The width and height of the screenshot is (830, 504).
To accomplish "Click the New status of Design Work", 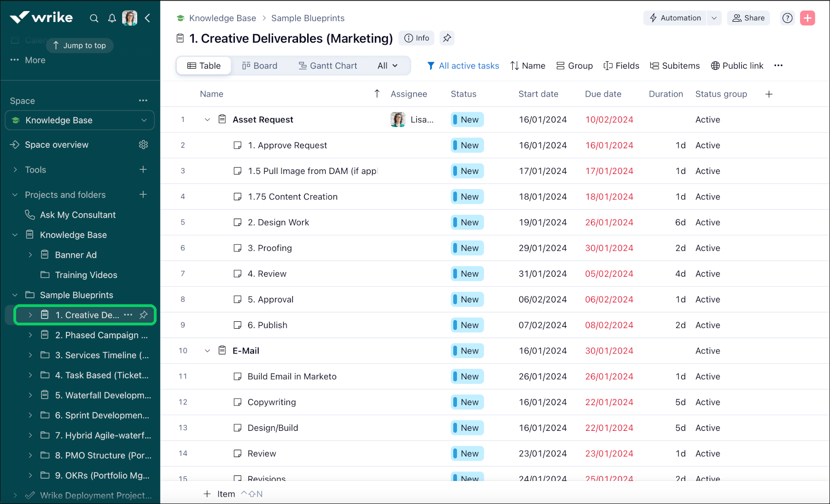I will pyautogui.click(x=467, y=222).
